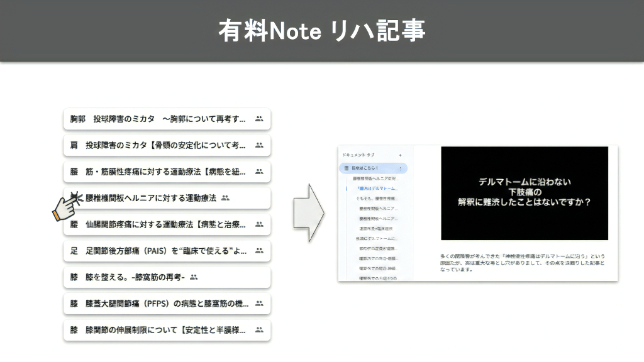Jump to the blue highlighted デルマトーム outline entry

pos(377,189)
